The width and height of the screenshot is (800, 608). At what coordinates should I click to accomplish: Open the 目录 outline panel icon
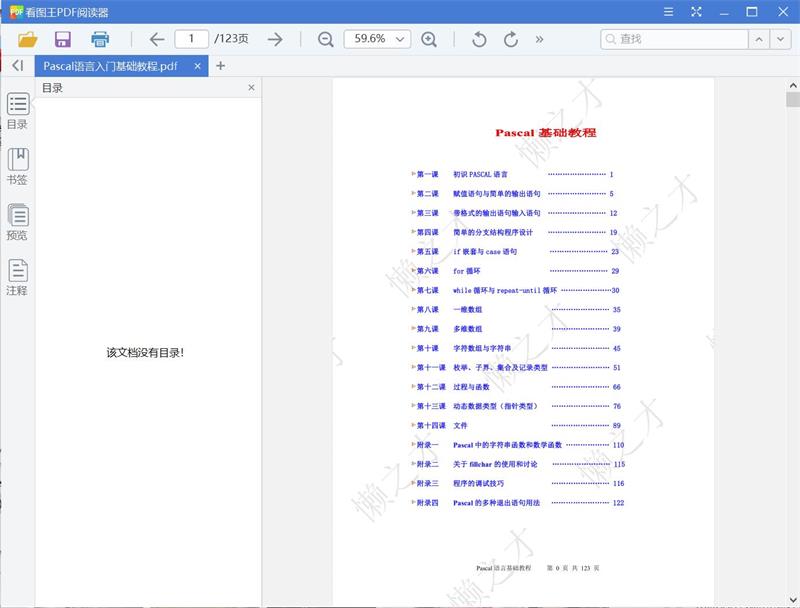(18, 111)
